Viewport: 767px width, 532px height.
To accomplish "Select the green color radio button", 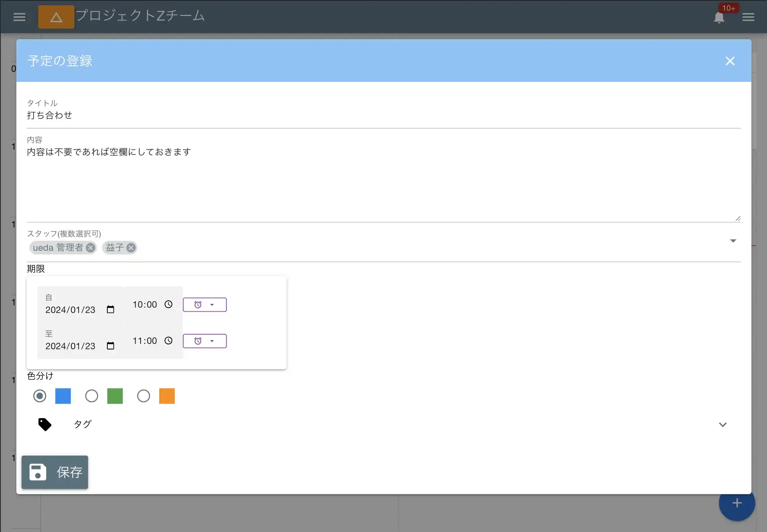I will pos(91,396).
